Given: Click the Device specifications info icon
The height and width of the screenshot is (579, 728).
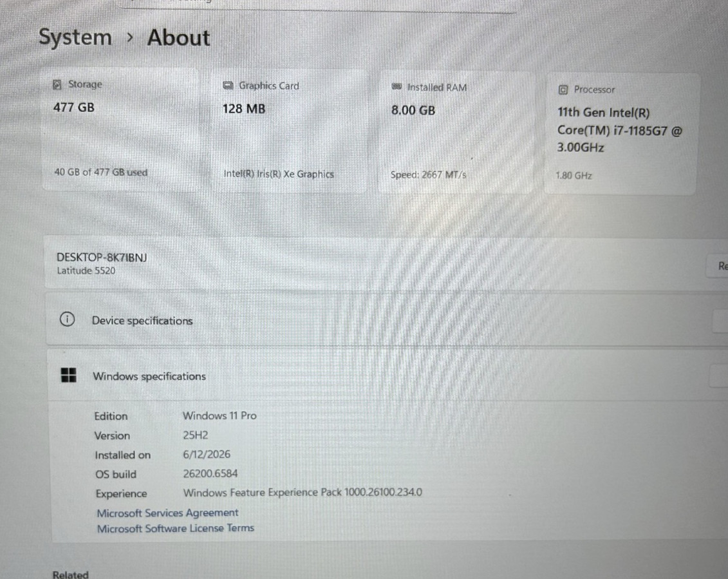Looking at the screenshot, I should click(68, 319).
